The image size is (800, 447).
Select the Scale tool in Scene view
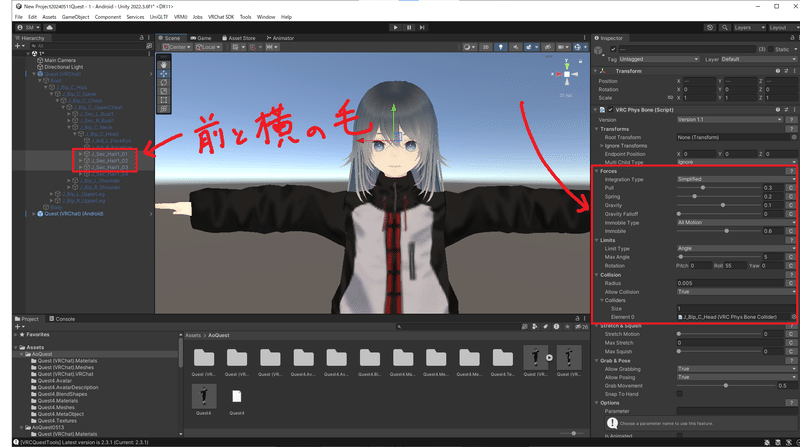point(163,91)
